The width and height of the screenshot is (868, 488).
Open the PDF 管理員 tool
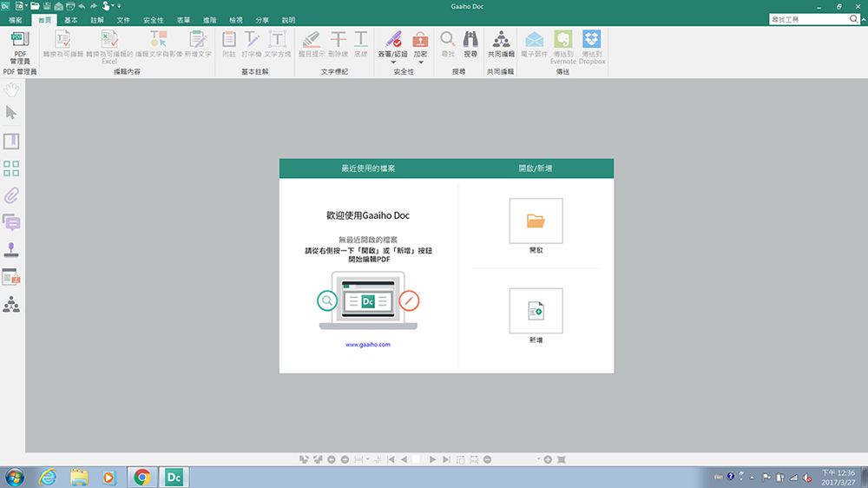tap(19, 45)
